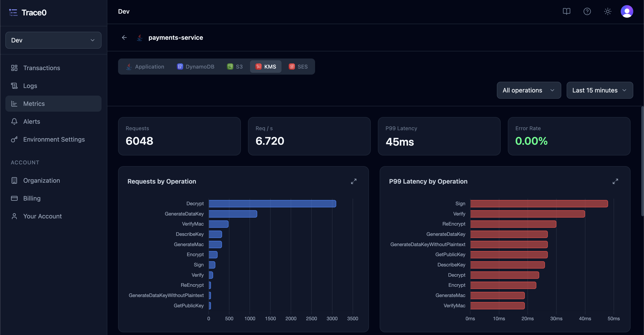Viewport: 644px width, 335px height.
Task: Click the Requests 6048 stat card
Action: coord(179,136)
